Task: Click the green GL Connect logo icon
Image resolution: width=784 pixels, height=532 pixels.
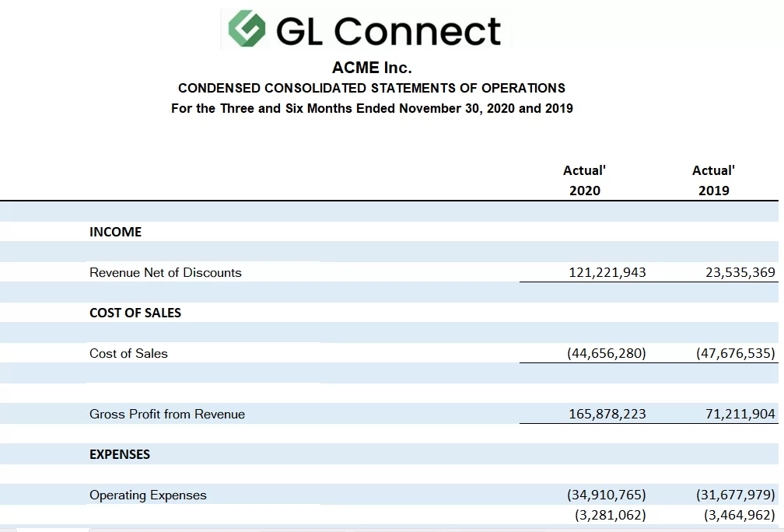Action: (247, 30)
